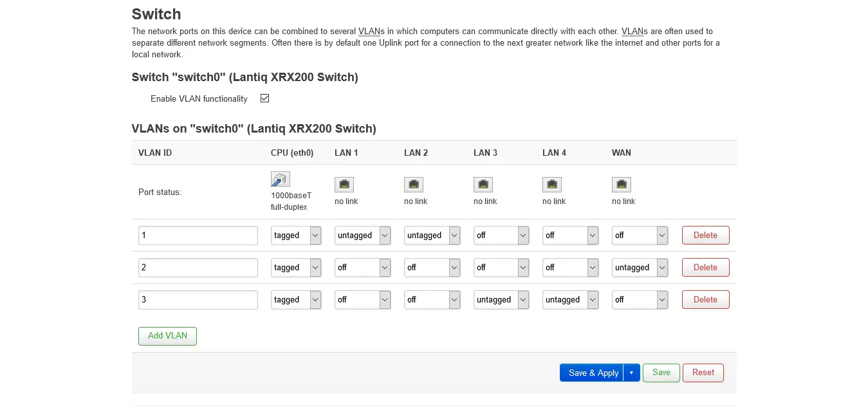The image size is (868, 408).
Task: Delete the VLAN 1 row
Action: click(705, 236)
